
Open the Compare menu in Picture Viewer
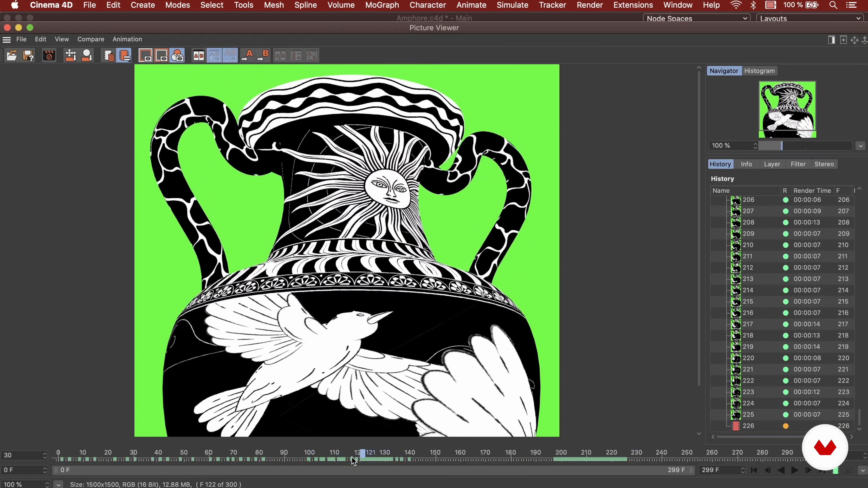91,39
